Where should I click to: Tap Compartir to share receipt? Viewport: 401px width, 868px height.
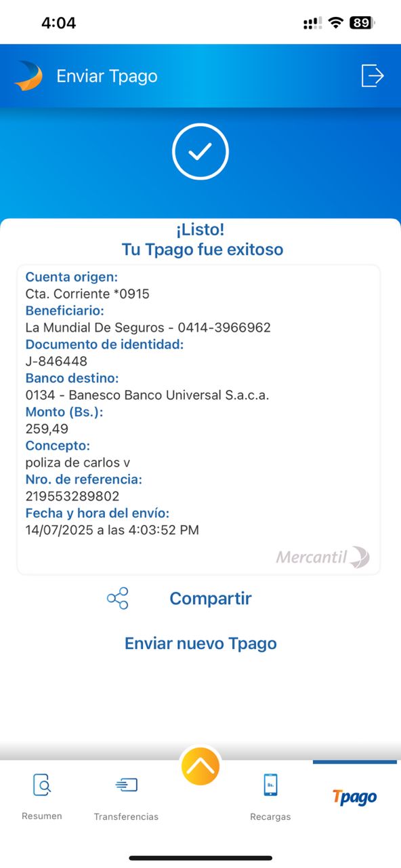coord(210,598)
